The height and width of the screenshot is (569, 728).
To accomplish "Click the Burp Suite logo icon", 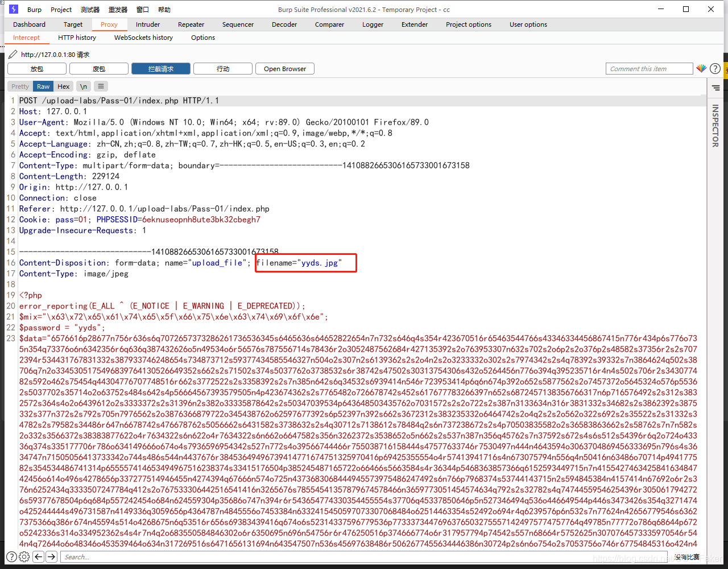I will pyautogui.click(x=14, y=9).
